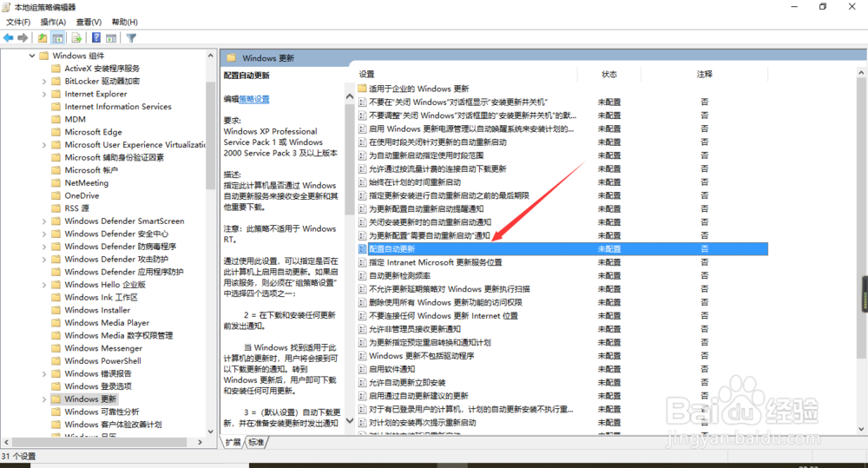
Task: Expand Windows Defender 攻击防护 node
Action: (x=44, y=260)
